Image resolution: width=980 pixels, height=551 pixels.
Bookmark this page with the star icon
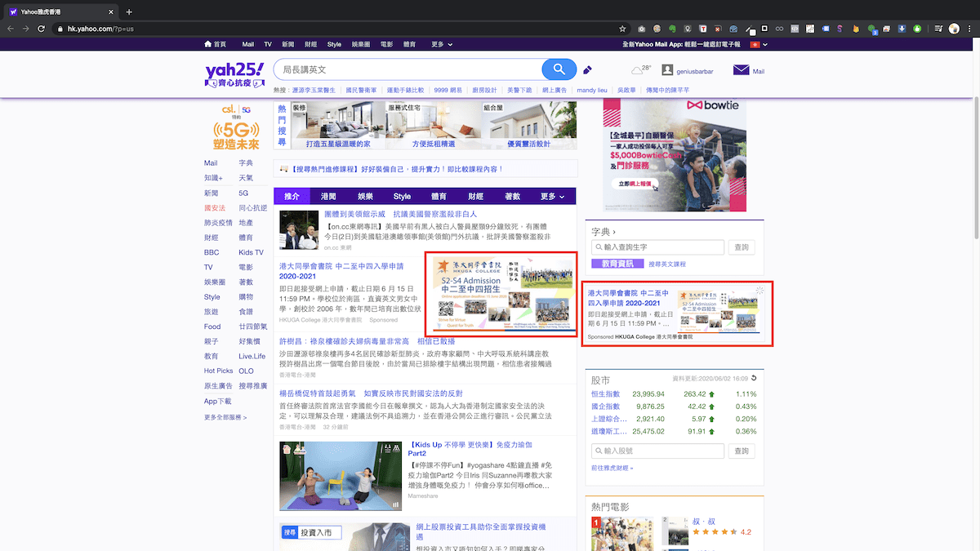(622, 29)
